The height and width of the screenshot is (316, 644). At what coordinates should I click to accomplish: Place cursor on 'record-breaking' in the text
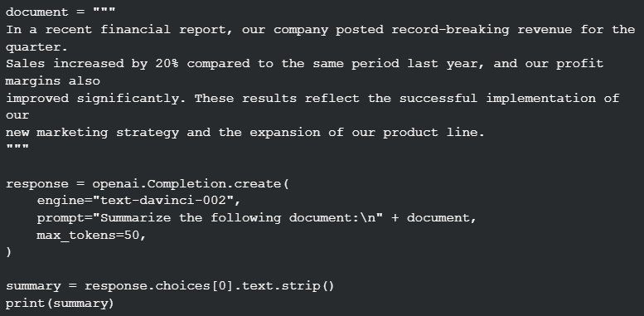[x=450, y=30]
